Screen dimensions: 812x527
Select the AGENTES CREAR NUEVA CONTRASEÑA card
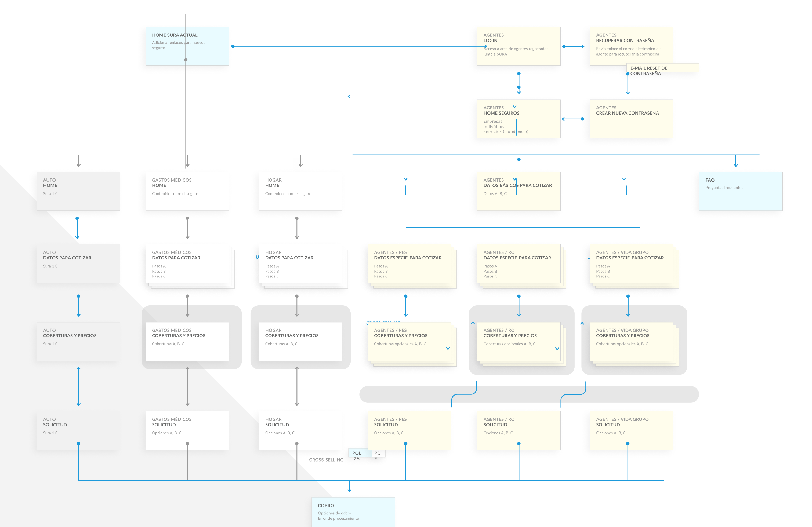(x=631, y=119)
